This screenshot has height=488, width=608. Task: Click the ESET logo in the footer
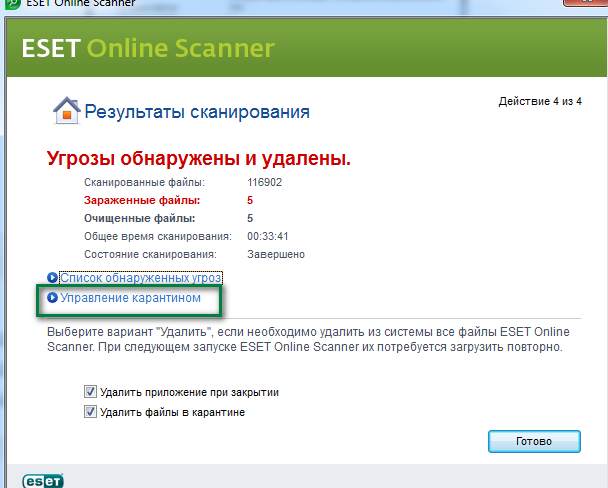[43, 481]
